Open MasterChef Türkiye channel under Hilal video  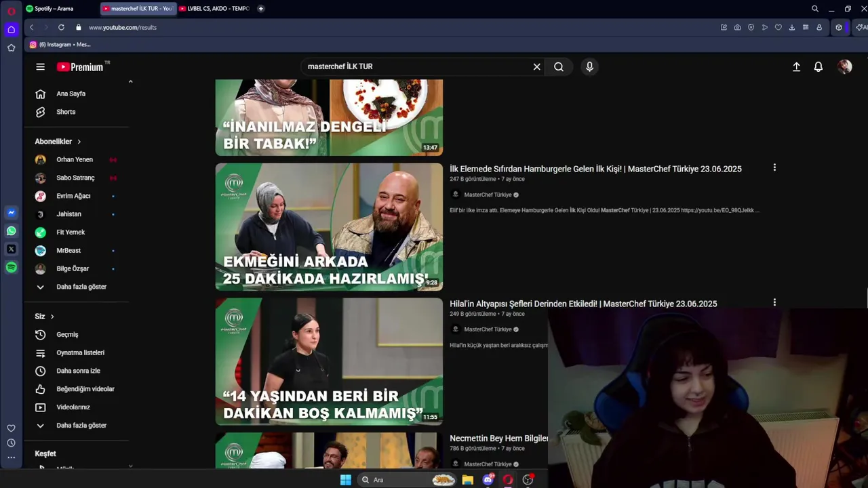click(x=488, y=329)
